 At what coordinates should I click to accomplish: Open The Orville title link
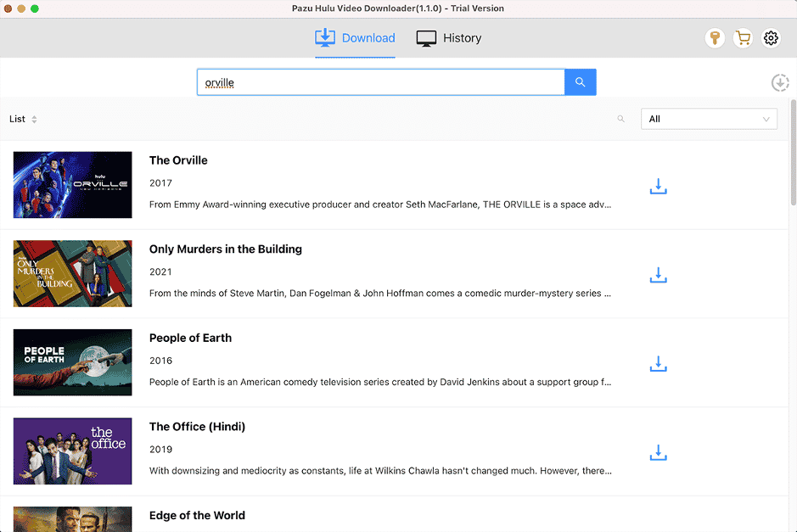pyautogui.click(x=178, y=160)
